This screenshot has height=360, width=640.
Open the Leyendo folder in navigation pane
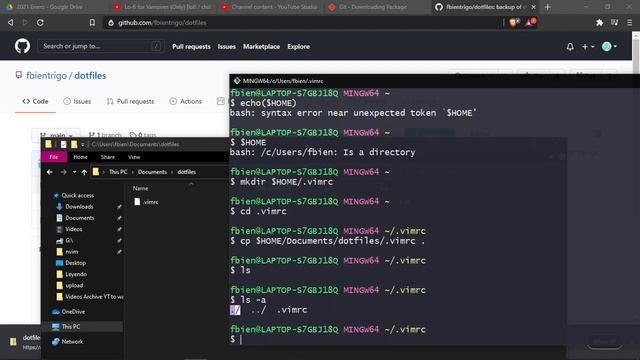tap(71, 274)
